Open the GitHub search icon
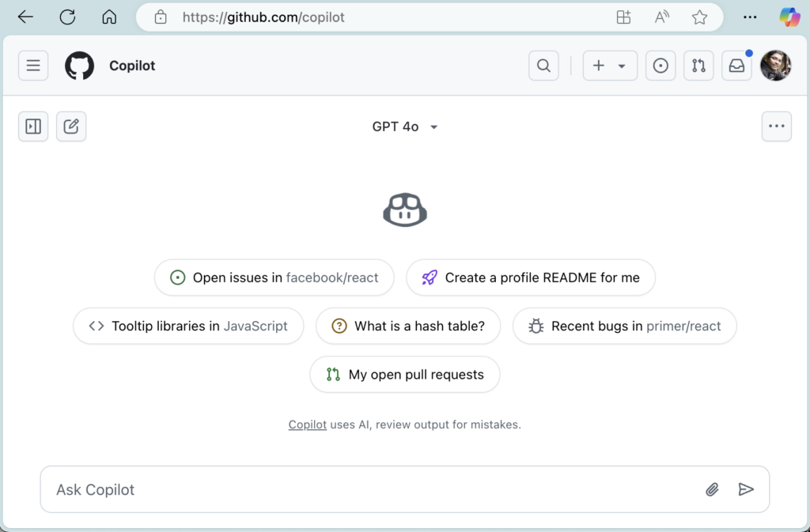 pyautogui.click(x=543, y=66)
